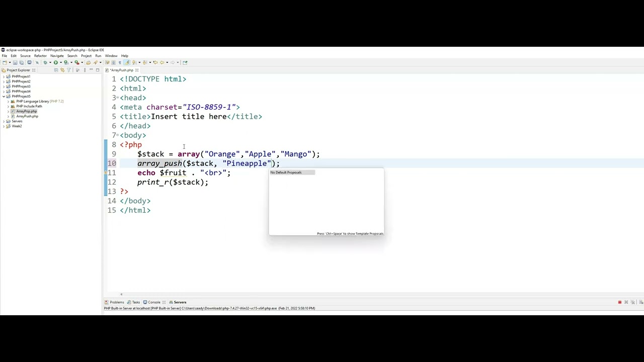Click the red Terminate console button

(620, 302)
